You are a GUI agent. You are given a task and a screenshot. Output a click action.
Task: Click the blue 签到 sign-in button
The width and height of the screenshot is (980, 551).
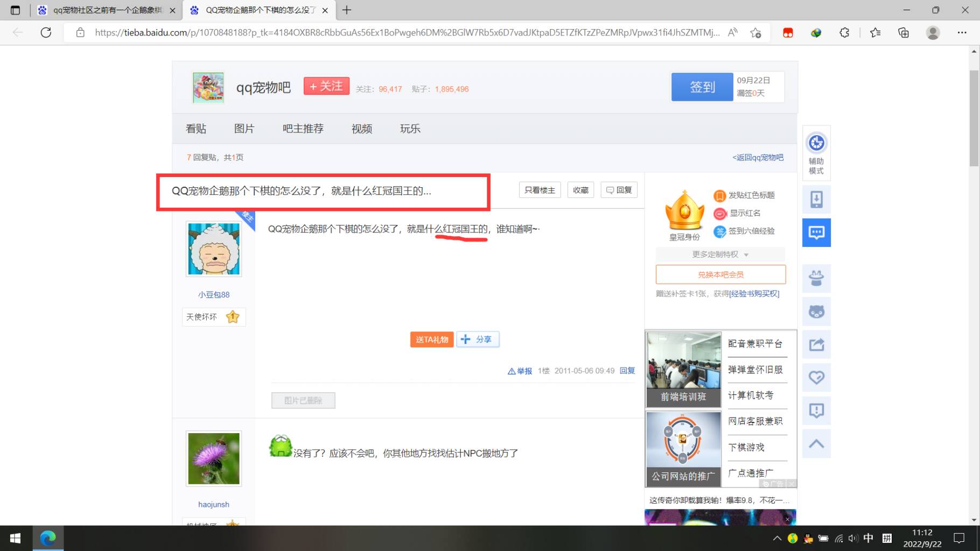(702, 87)
